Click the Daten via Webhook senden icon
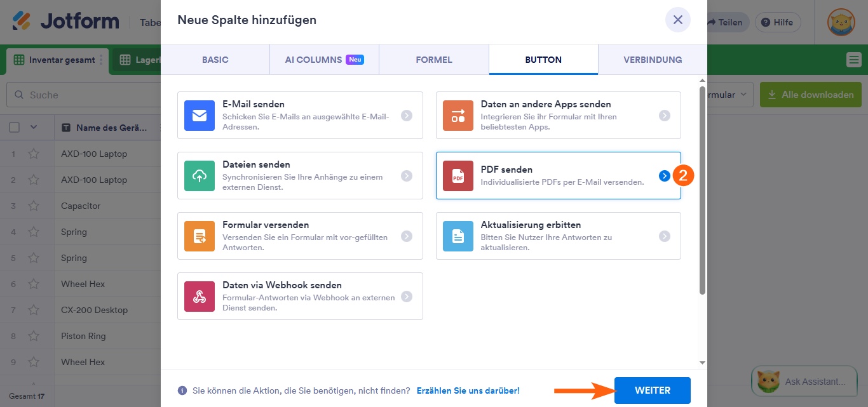This screenshot has width=868, height=407. click(x=200, y=297)
